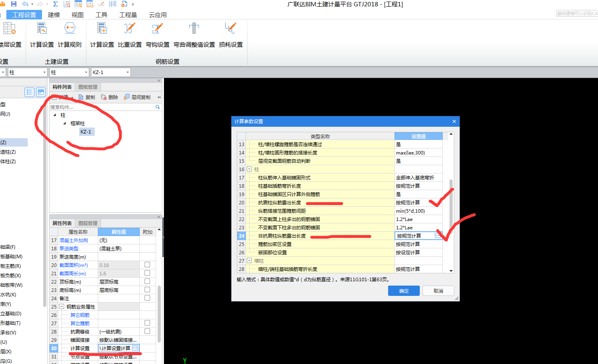Open the first 柱 category dropdown
This screenshot has height=364, width=598.
pos(44,72)
